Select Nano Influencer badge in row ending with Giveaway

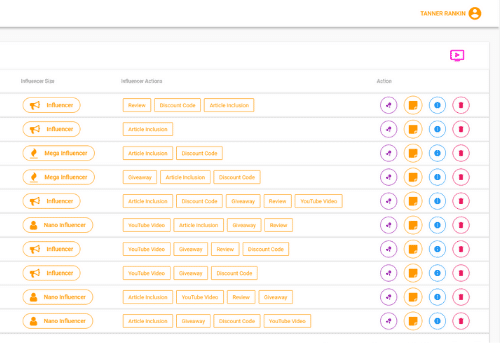tap(58, 297)
